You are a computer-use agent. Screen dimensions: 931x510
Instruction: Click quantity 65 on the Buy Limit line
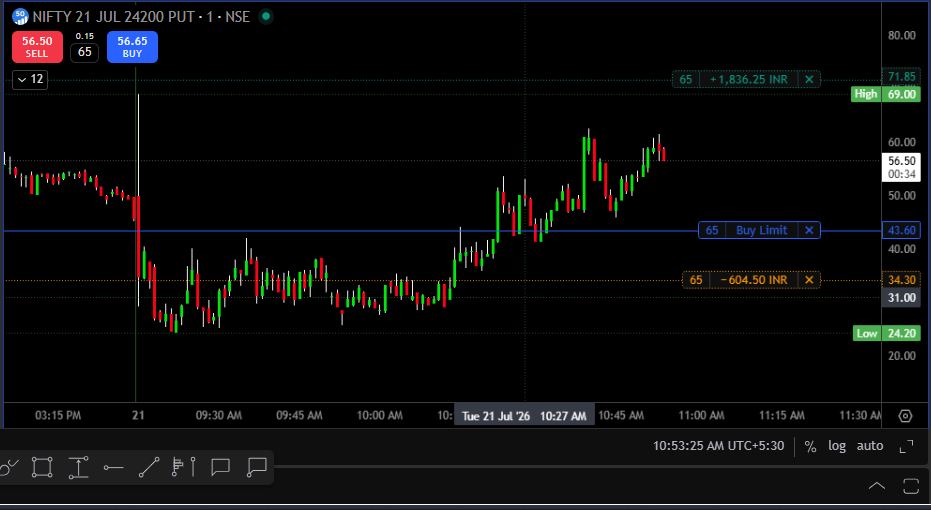712,230
